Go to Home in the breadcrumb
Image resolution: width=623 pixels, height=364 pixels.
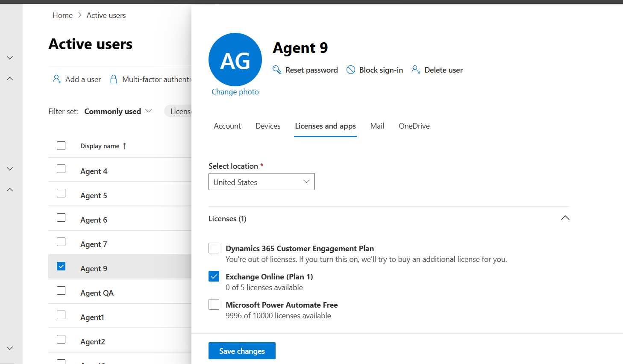click(63, 15)
